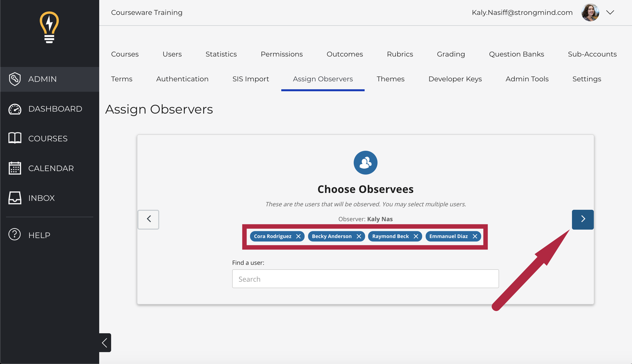Open the Dashboard gauge icon

(x=15, y=109)
